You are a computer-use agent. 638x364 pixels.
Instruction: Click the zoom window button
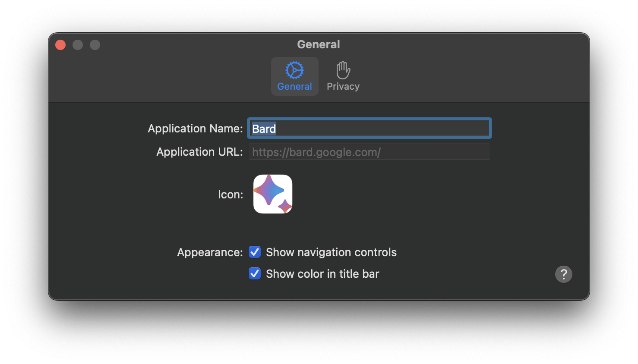[95, 45]
